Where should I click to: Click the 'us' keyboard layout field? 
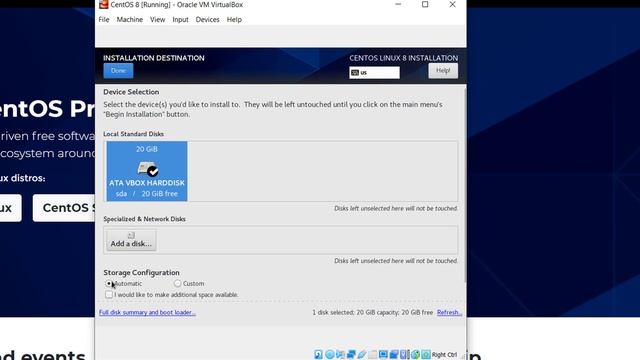point(374,73)
